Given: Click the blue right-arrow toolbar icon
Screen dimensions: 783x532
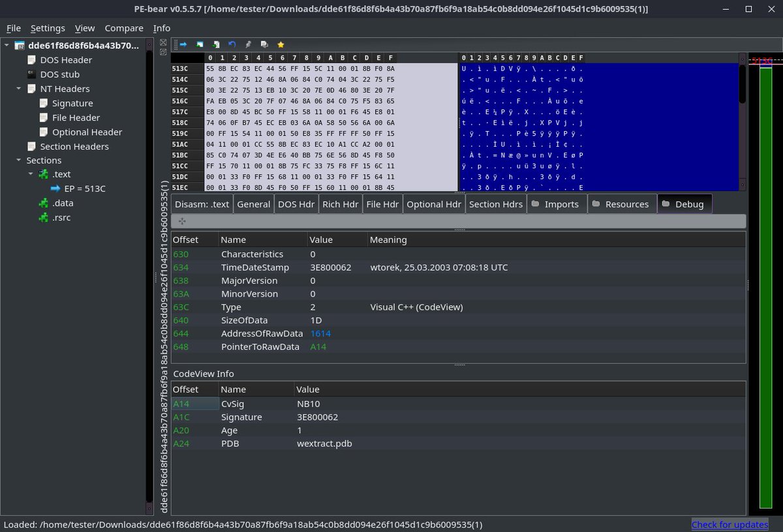Looking at the screenshot, I should pos(183,44).
